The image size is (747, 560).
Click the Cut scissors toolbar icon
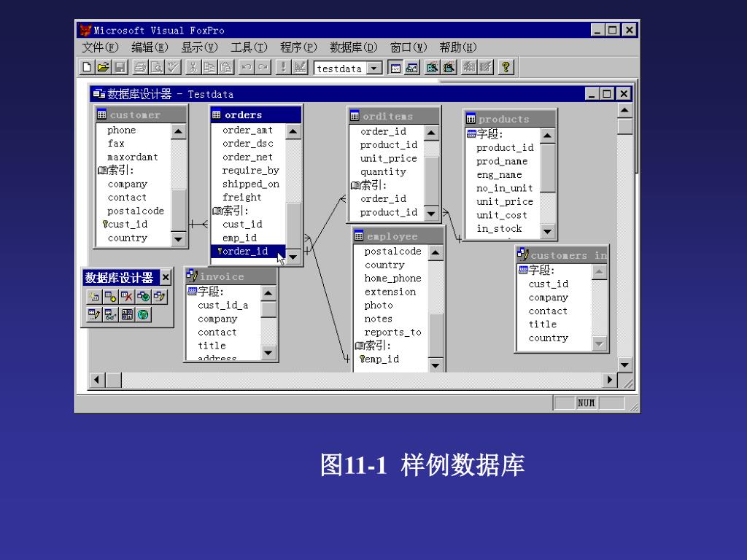pyautogui.click(x=193, y=67)
